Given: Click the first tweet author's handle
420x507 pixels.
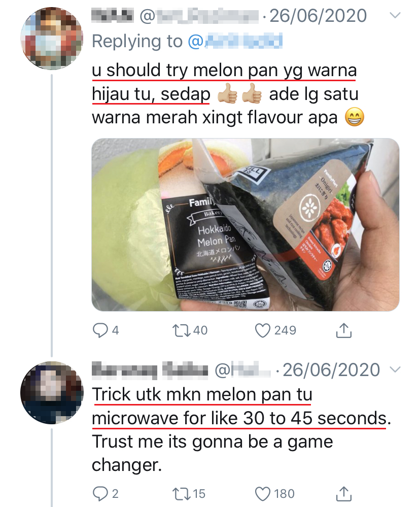Looking at the screenshot, I should pos(200,16).
